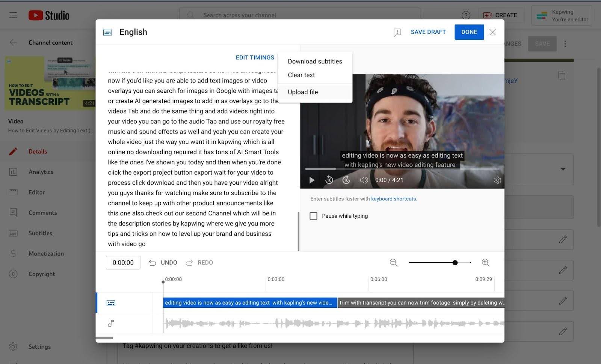
Task: Select the audio track music note icon
Action: (111, 323)
